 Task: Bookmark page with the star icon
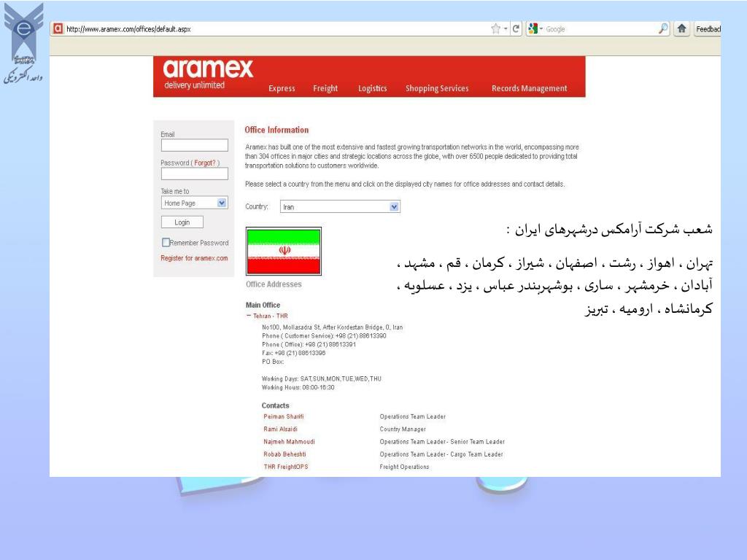pyautogui.click(x=495, y=28)
